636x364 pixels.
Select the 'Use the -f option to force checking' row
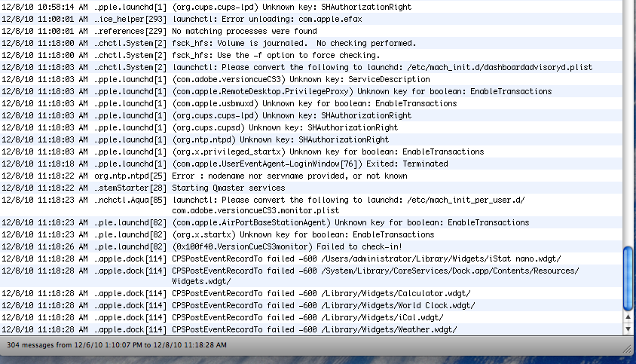pos(311,55)
